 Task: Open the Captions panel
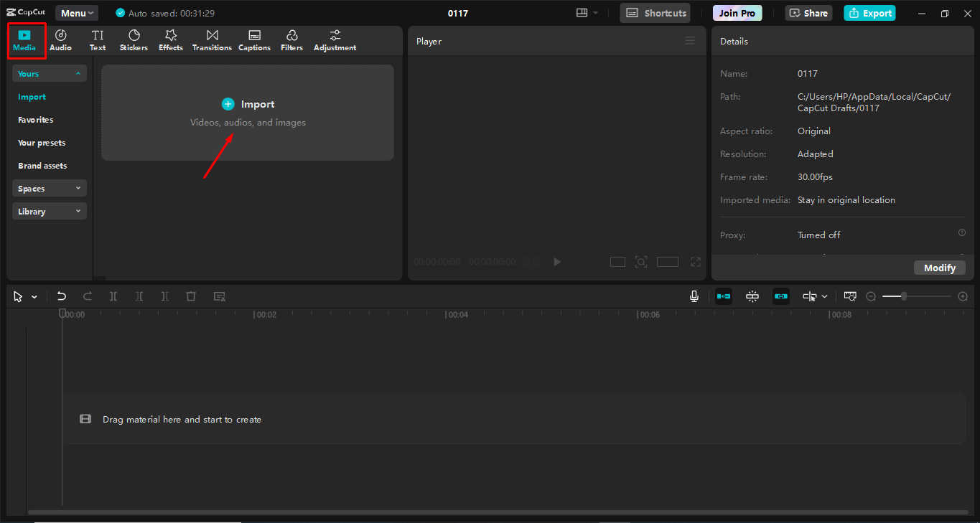click(x=254, y=39)
